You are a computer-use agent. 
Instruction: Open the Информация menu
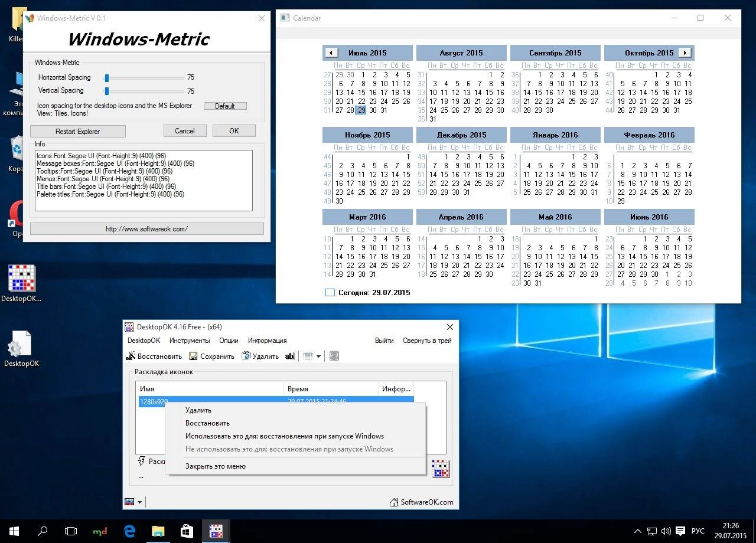click(267, 341)
